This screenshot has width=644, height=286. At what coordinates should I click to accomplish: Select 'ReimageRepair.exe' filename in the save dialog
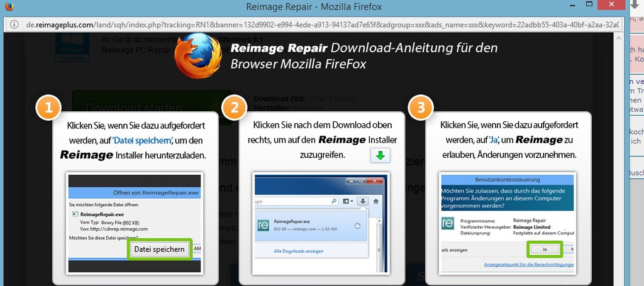coord(102,214)
